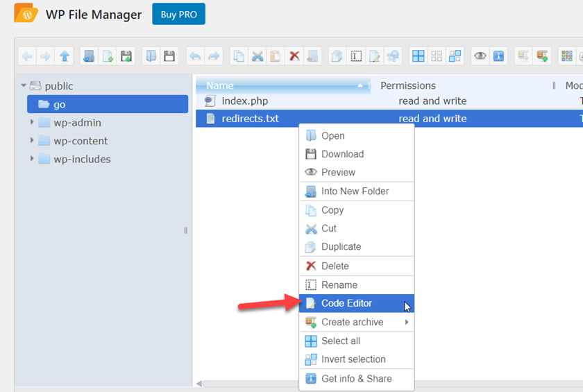Click the Empty trash toolbar icon

coord(312,56)
